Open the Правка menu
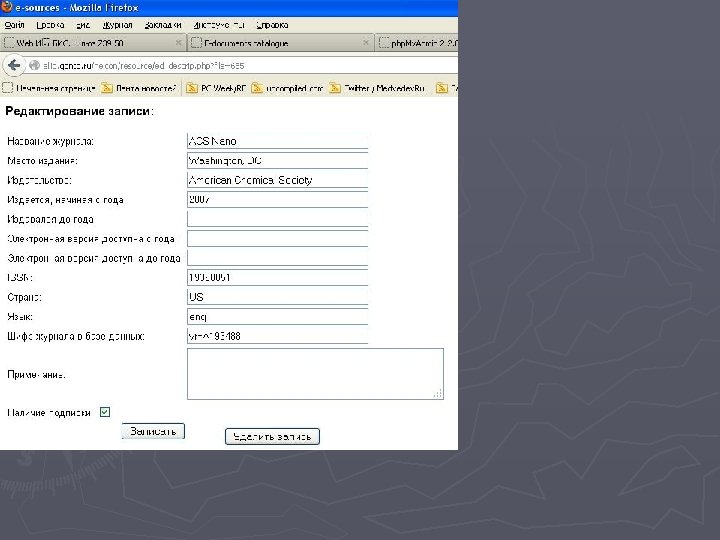720x540 pixels. (50, 25)
